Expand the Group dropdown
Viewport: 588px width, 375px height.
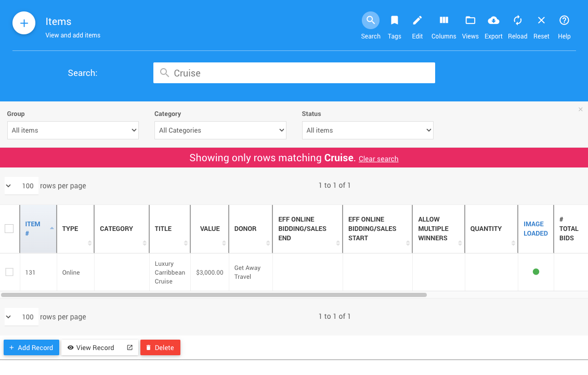tap(73, 130)
